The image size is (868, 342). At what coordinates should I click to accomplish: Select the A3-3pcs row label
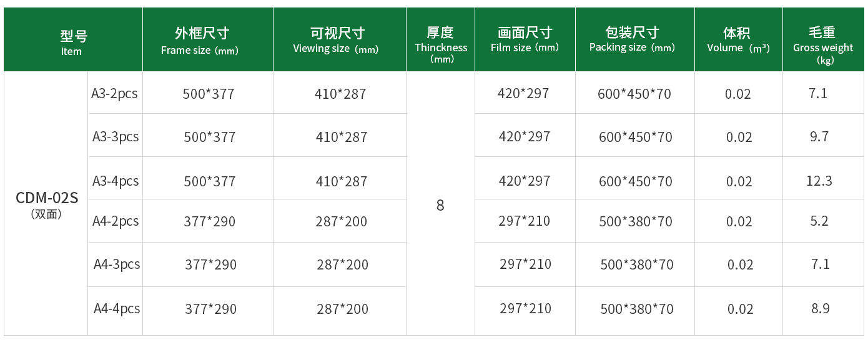click(x=115, y=136)
